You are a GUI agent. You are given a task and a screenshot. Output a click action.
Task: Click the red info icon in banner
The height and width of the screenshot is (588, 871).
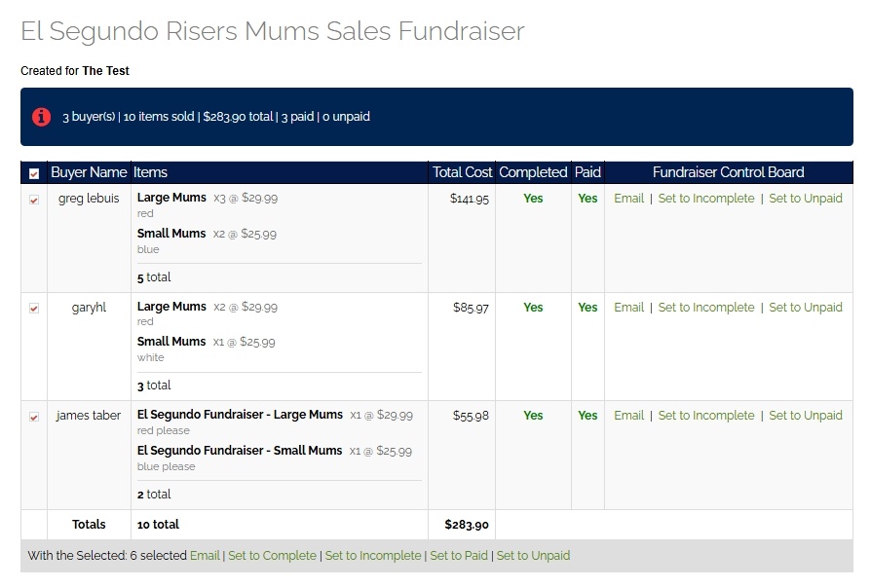pos(41,117)
